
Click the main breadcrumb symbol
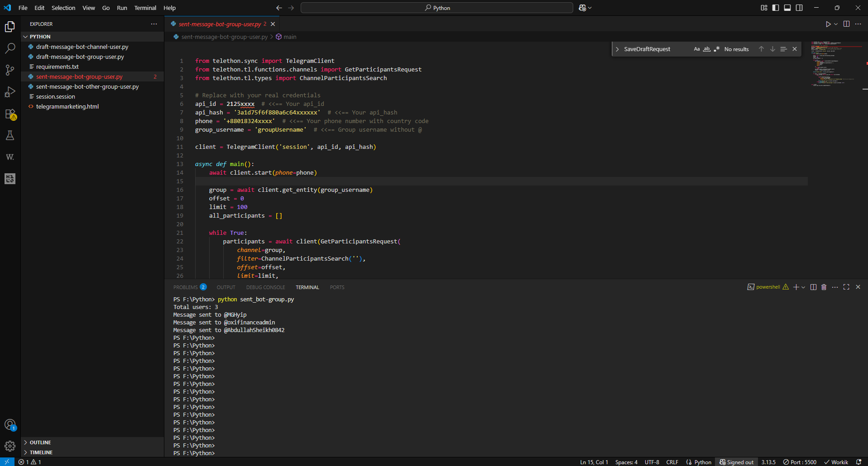[x=286, y=37]
